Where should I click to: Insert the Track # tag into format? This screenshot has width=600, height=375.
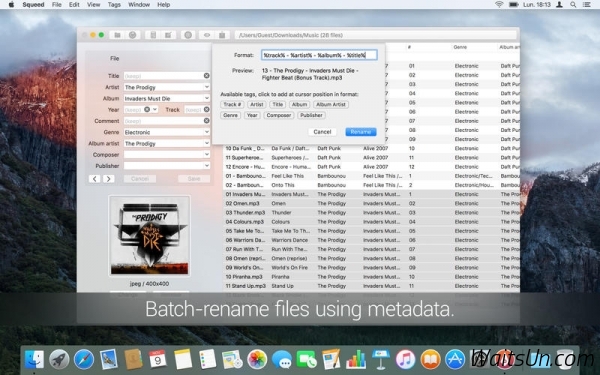[232, 104]
